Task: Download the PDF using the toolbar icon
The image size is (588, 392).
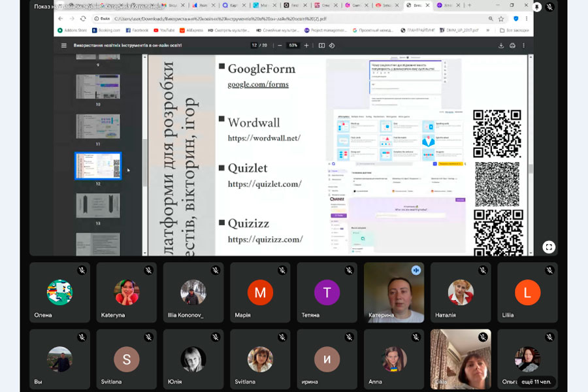Action: [501, 46]
